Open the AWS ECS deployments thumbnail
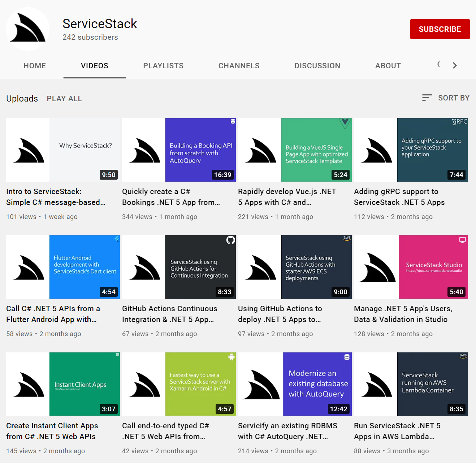Image resolution: width=476 pixels, height=463 pixels. point(295,267)
